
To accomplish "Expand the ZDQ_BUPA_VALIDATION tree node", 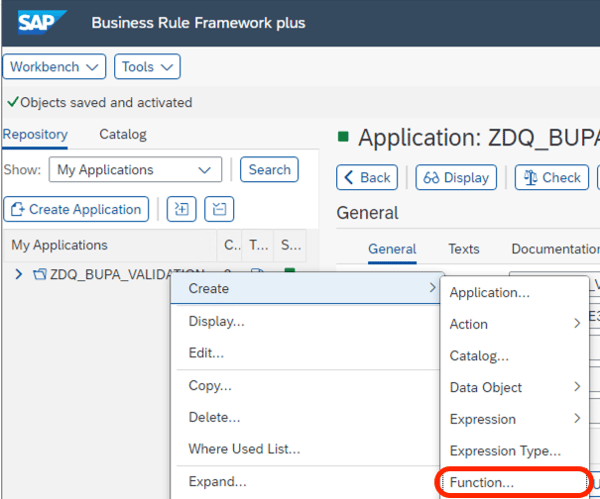I will tap(19, 274).
